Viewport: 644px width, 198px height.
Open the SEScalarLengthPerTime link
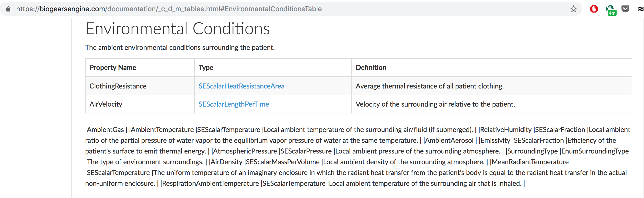(x=234, y=104)
